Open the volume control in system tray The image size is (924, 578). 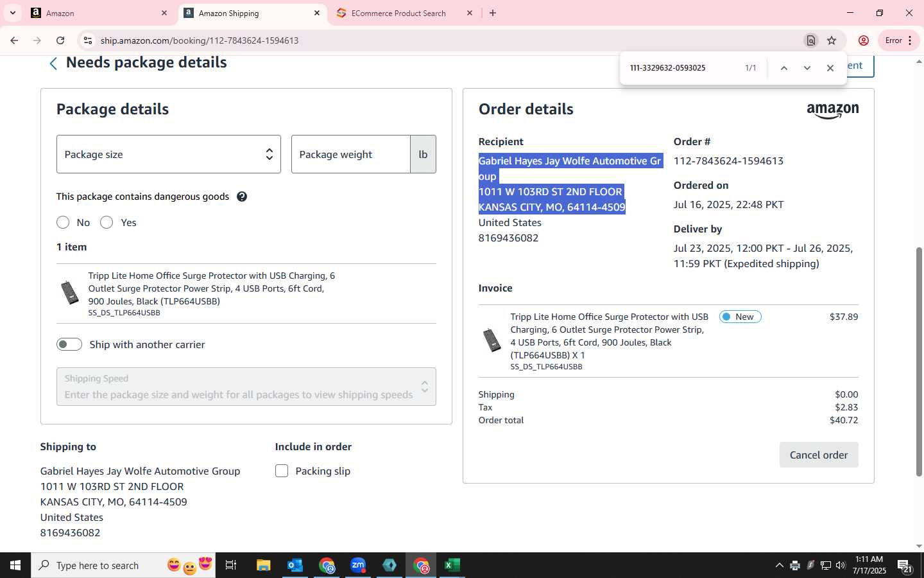click(x=841, y=565)
